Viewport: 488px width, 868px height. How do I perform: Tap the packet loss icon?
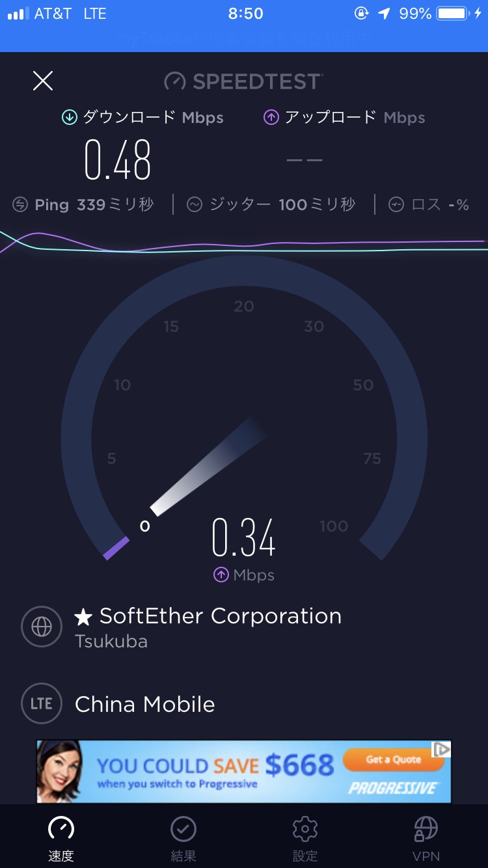point(396,205)
